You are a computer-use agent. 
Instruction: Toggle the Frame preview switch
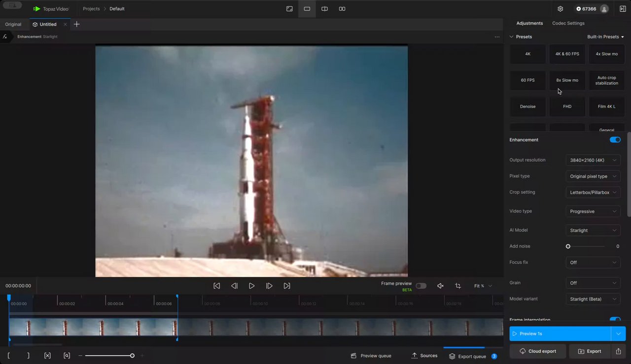[421, 286]
